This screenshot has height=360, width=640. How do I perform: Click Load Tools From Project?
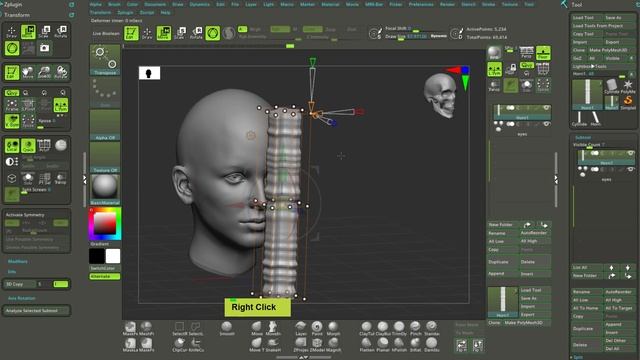pyautogui.click(x=603, y=26)
